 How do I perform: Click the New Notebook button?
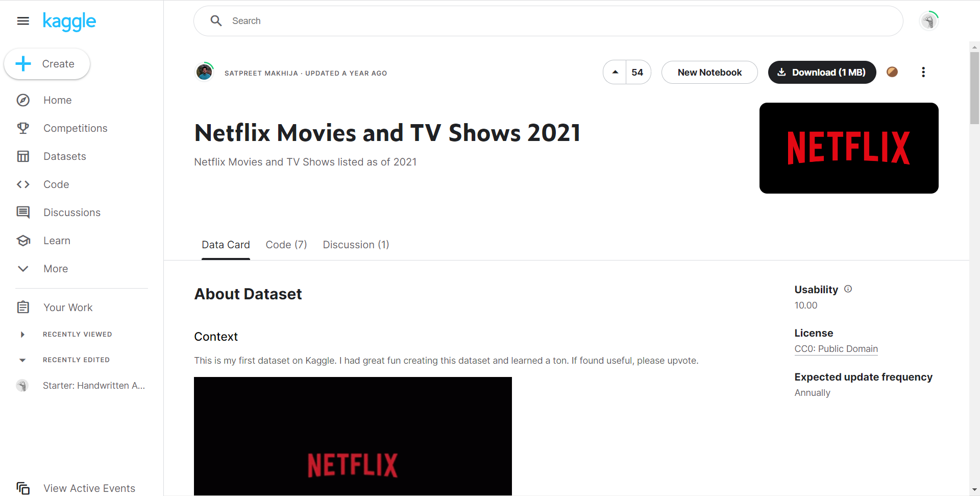point(709,72)
